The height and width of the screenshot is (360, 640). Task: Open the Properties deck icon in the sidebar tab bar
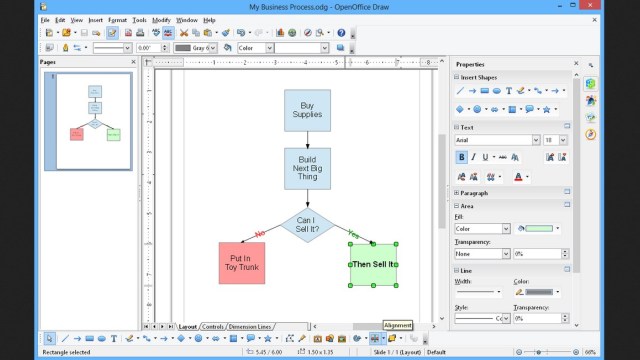[x=591, y=84]
